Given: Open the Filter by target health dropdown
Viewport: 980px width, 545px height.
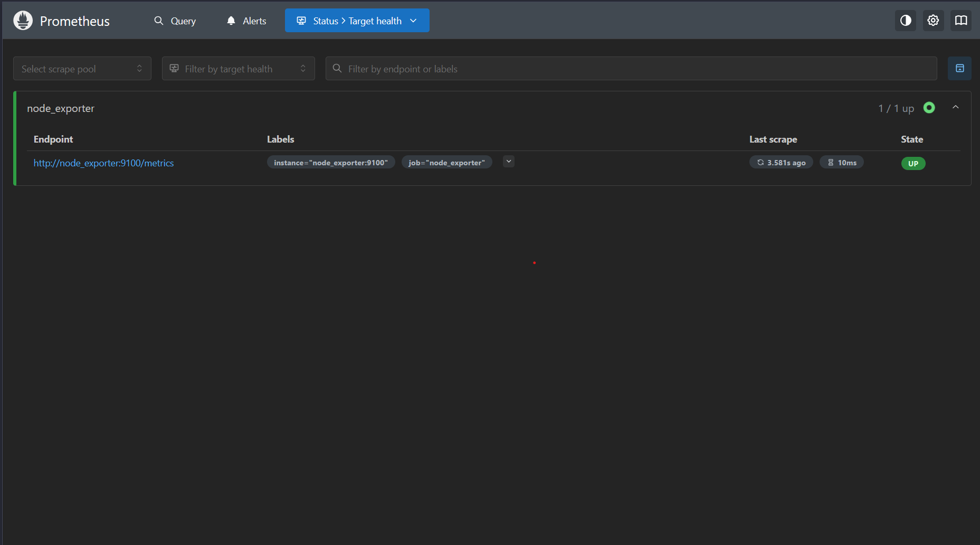Looking at the screenshot, I should (239, 69).
